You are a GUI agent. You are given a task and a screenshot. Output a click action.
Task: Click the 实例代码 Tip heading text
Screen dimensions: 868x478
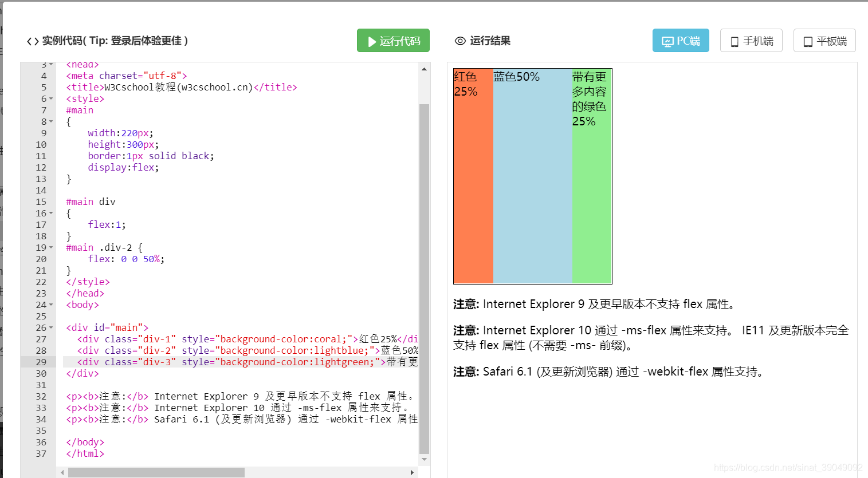(115, 41)
